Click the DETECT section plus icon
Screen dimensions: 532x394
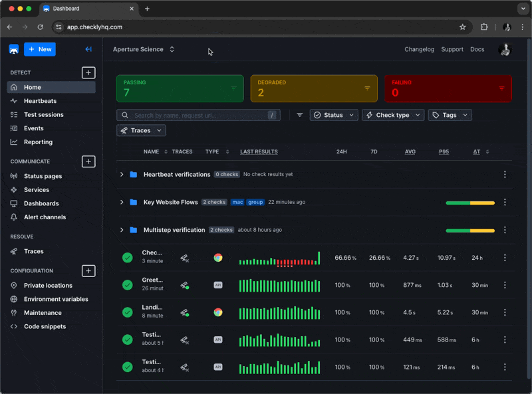(88, 72)
